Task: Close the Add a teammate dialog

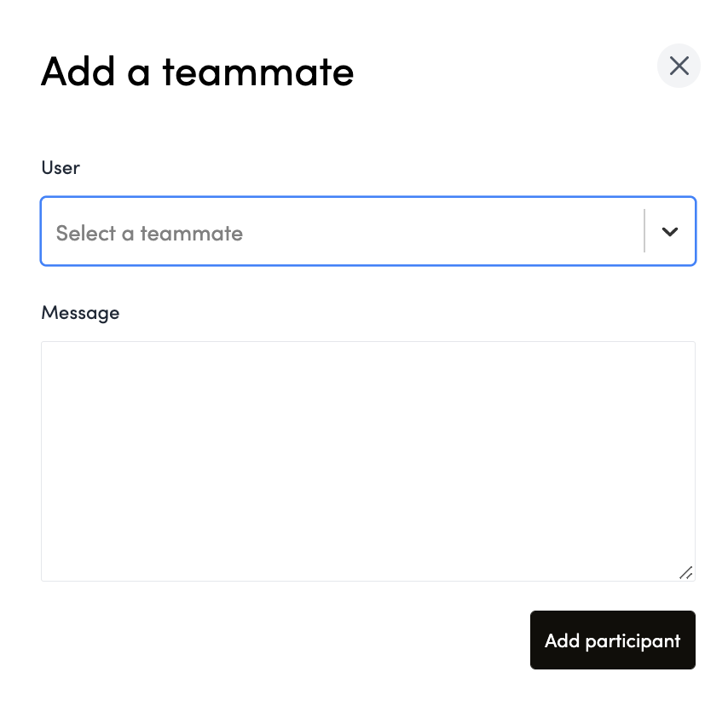Action: (x=679, y=67)
